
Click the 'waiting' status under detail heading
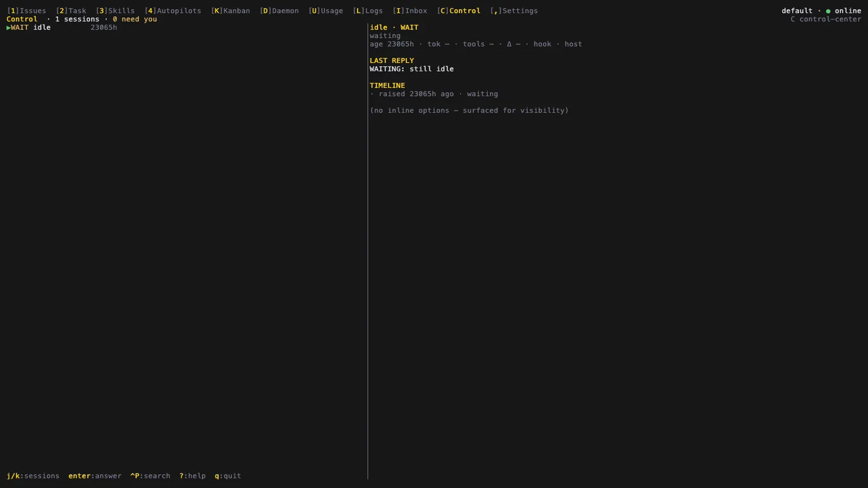[385, 36]
